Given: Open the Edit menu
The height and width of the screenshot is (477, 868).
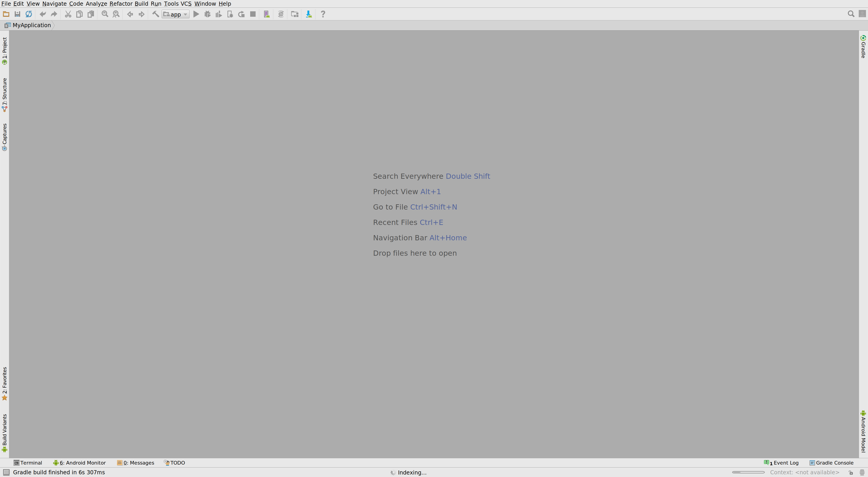Looking at the screenshot, I should 18,4.
